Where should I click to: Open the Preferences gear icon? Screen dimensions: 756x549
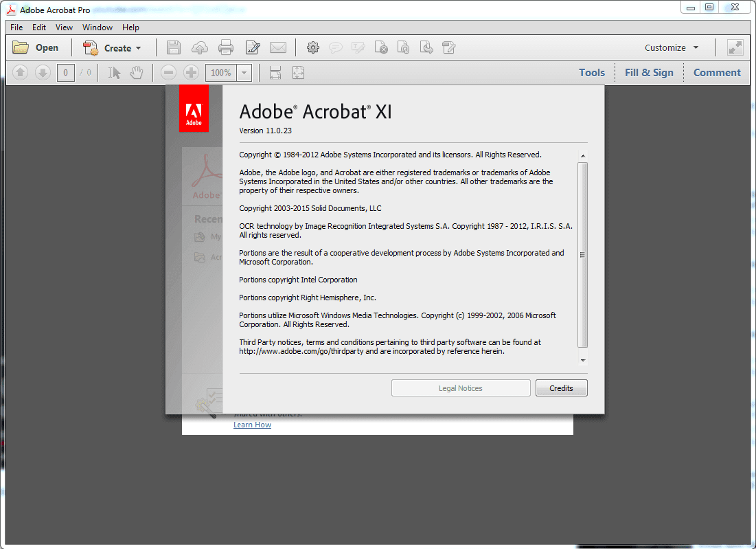pyautogui.click(x=313, y=47)
